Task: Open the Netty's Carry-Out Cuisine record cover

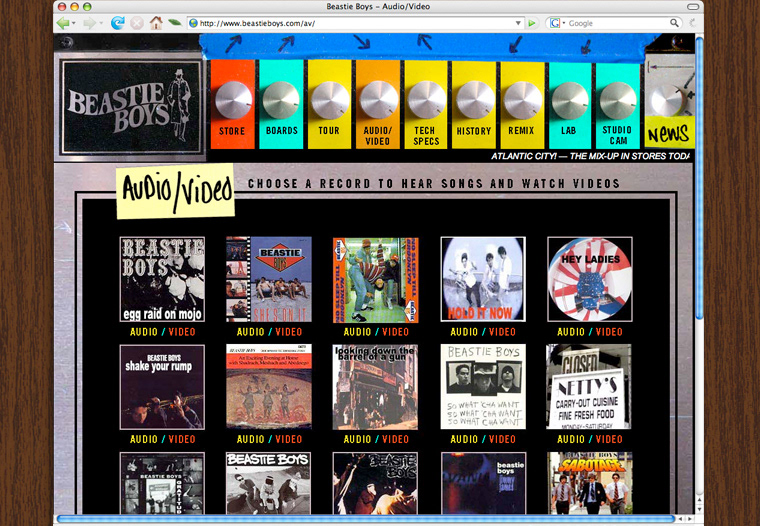Action: (x=589, y=387)
